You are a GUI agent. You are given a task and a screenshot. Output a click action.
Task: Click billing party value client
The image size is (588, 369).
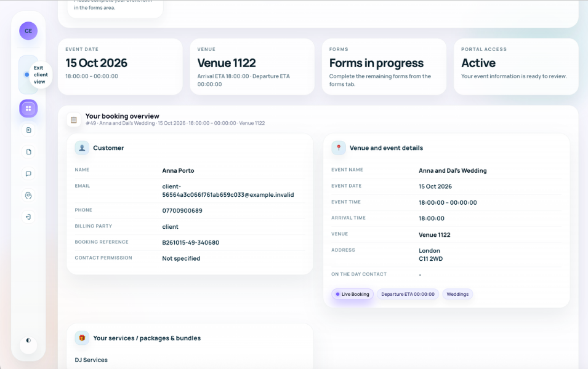pos(171,227)
